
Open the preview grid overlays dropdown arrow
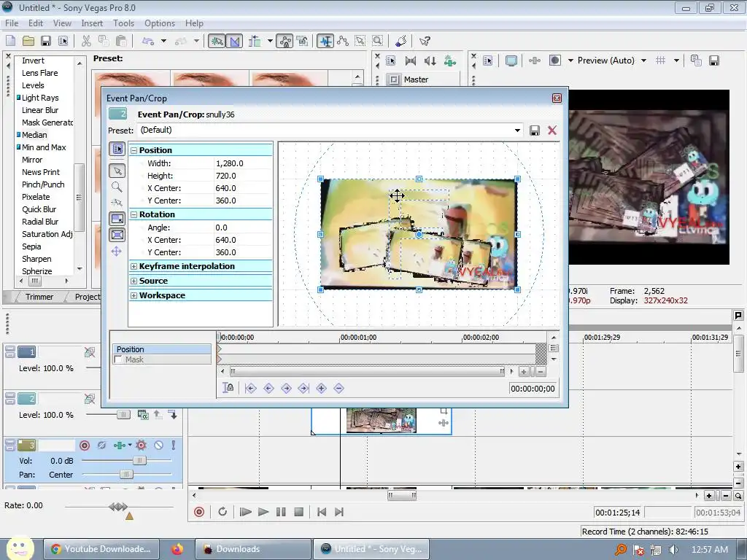676,61
